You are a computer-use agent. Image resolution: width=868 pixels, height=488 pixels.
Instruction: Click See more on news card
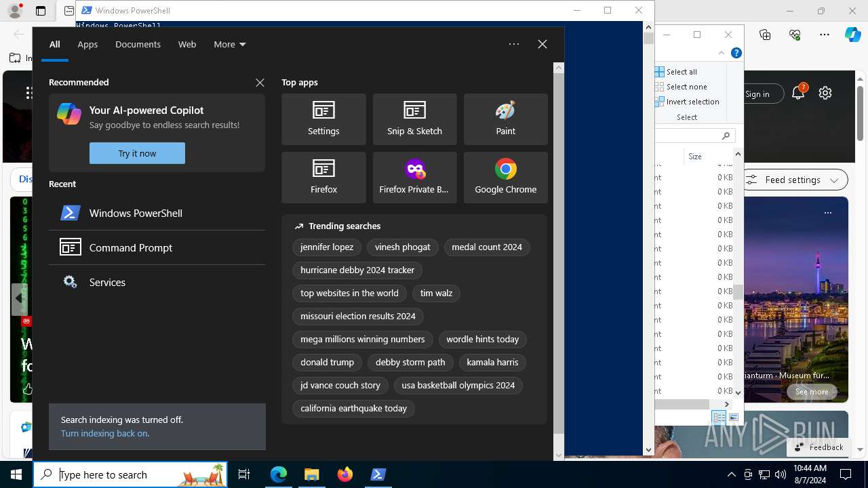click(x=812, y=392)
